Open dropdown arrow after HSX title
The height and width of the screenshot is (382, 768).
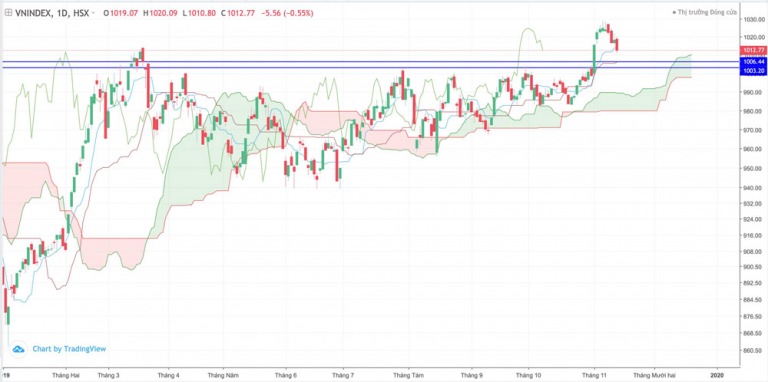coord(94,14)
